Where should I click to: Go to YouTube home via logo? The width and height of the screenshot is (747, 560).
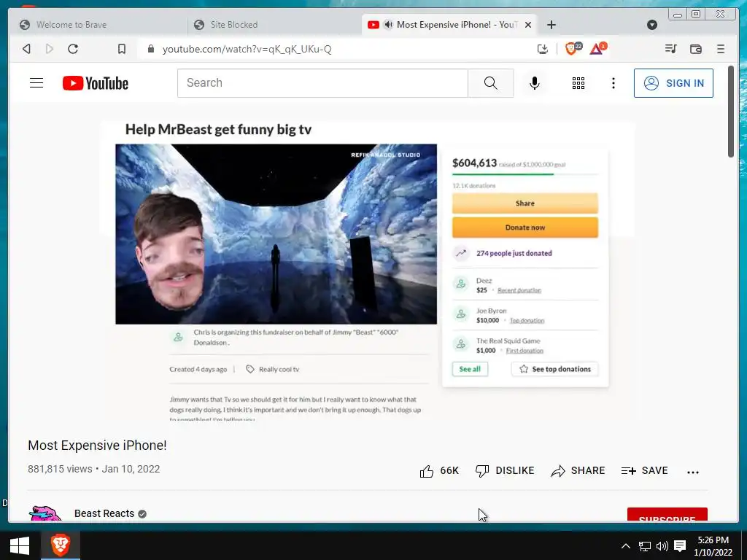[96, 83]
